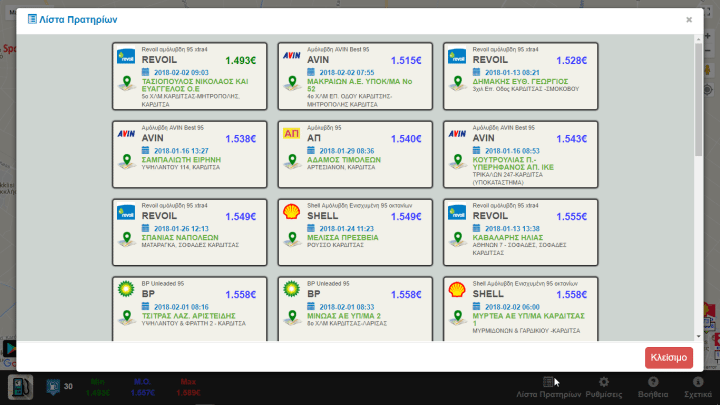Open ΜΥΡΤΕΑ ΑΕ ΥΠ/ΜΑ ΚΑΡΔΙΤΣΑΣ 1 link

coord(529,320)
